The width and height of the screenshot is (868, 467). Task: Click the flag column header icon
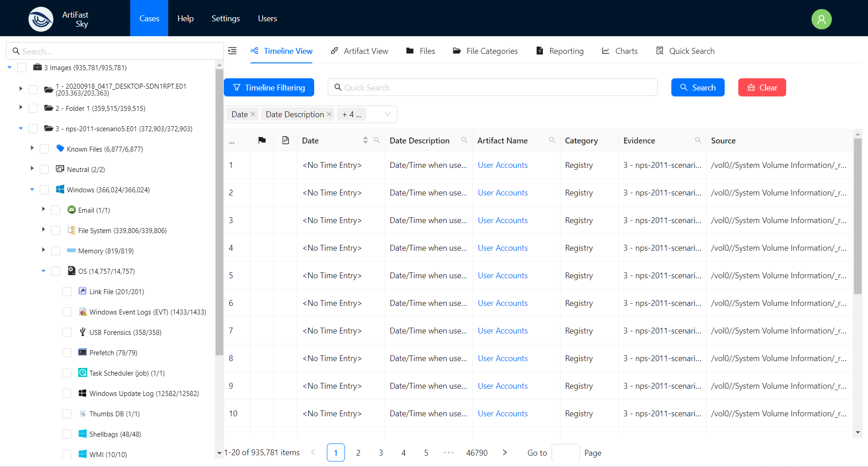(x=262, y=140)
